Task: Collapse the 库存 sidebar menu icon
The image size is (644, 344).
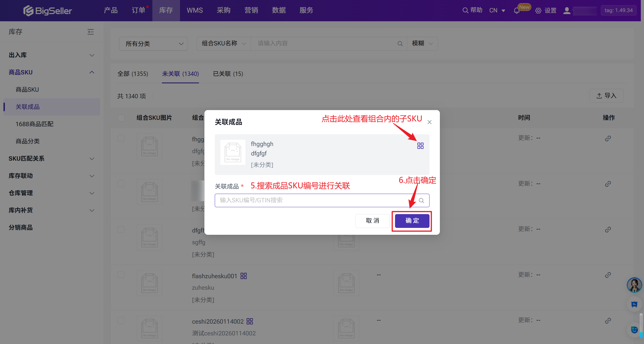Action: point(91,32)
